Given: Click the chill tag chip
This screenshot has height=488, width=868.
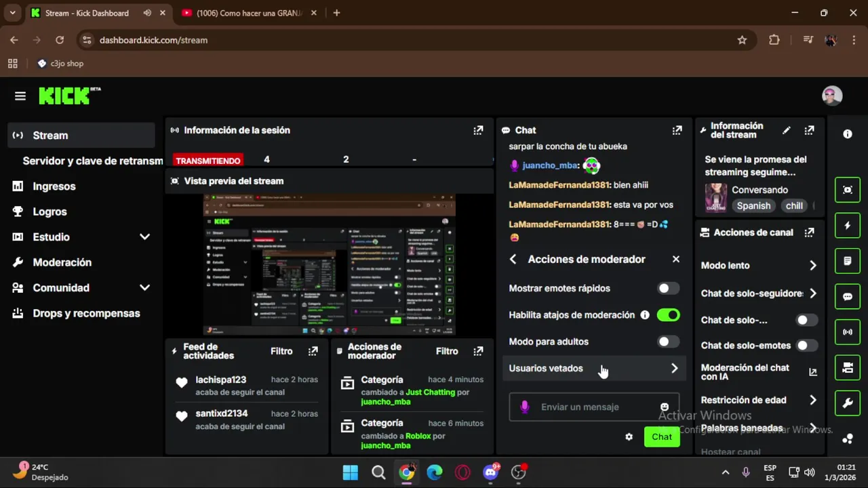Looking at the screenshot, I should tap(794, 206).
